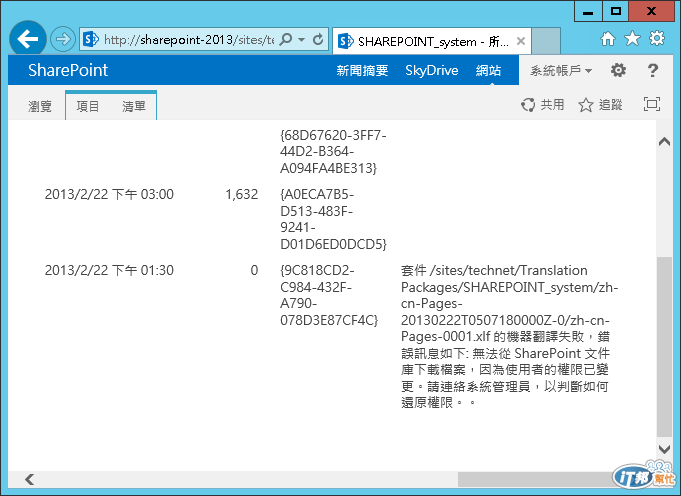Click the browser Back arrow button

(x=28, y=39)
